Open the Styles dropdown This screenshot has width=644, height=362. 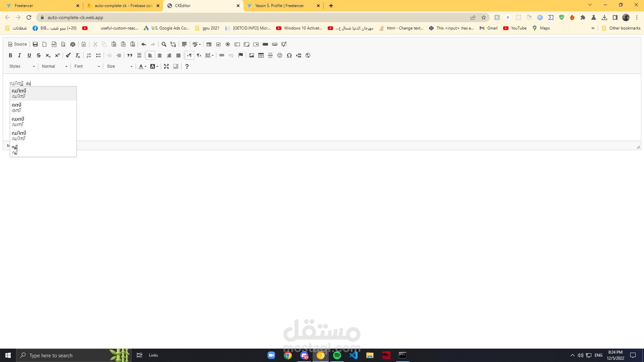[22, 66]
